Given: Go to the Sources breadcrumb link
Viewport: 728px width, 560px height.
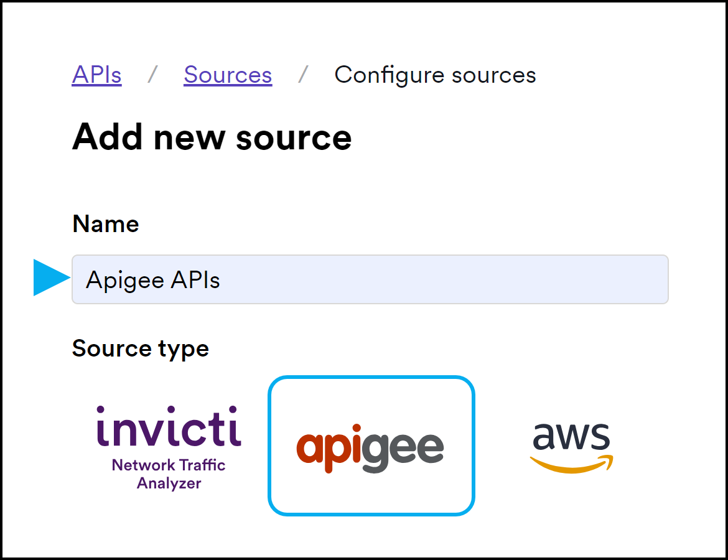Looking at the screenshot, I should click(228, 75).
